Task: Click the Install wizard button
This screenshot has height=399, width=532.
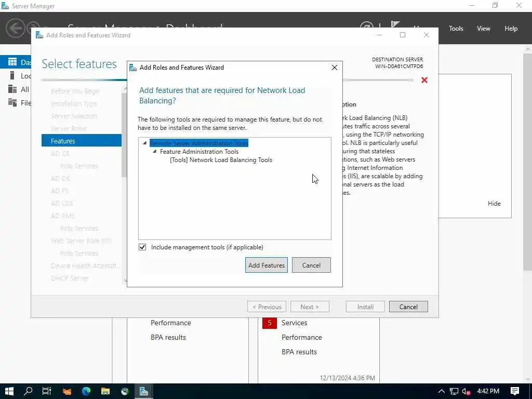Action: [x=365, y=307]
